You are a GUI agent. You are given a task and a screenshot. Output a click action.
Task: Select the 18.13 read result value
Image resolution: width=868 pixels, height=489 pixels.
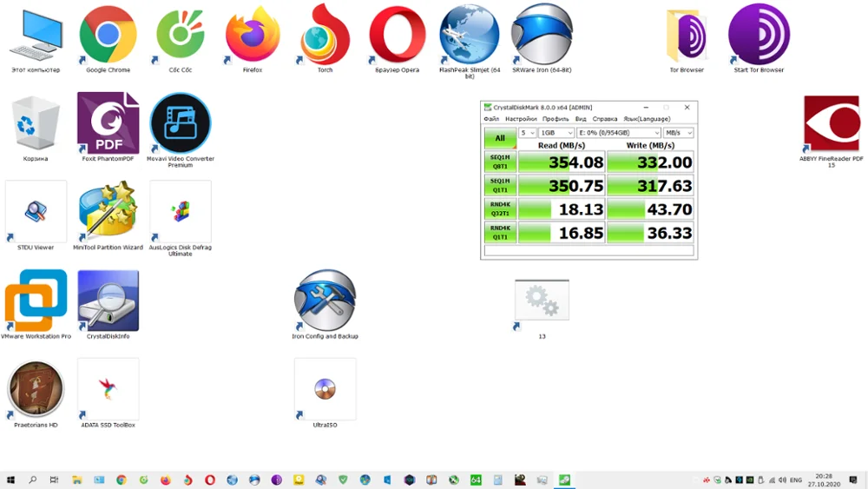click(x=562, y=209)
